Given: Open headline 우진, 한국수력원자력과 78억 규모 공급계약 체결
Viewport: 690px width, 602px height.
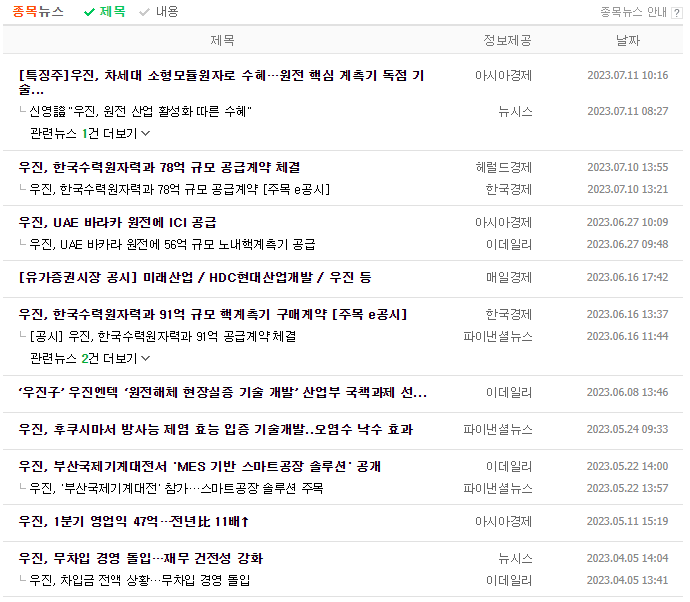Looking at the screenshot, I should tap(159, 167).
